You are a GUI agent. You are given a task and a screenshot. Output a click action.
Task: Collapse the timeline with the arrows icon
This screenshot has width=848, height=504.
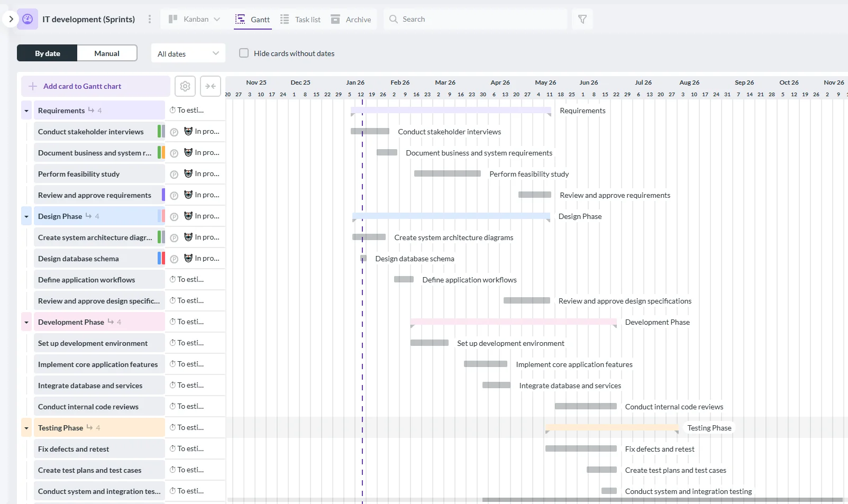click(x=210, y=86)
